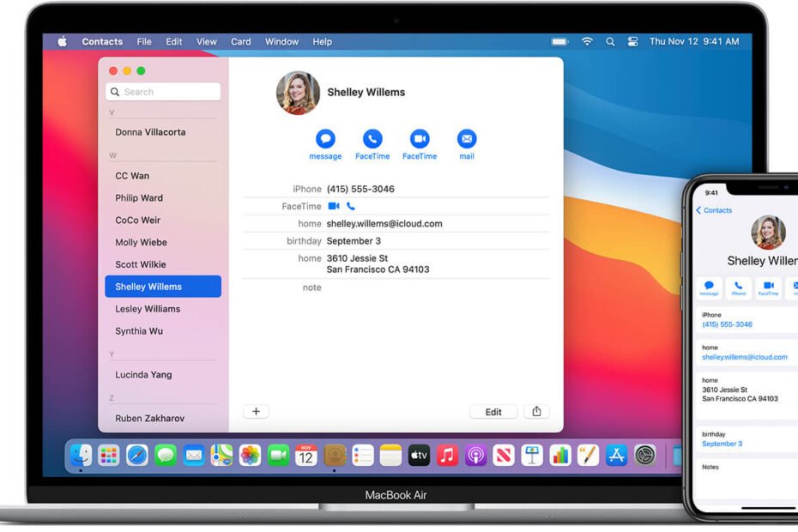Click the plus button below the contact card
Viewport: 798px width, 532px height.
(x=256, y=411)
